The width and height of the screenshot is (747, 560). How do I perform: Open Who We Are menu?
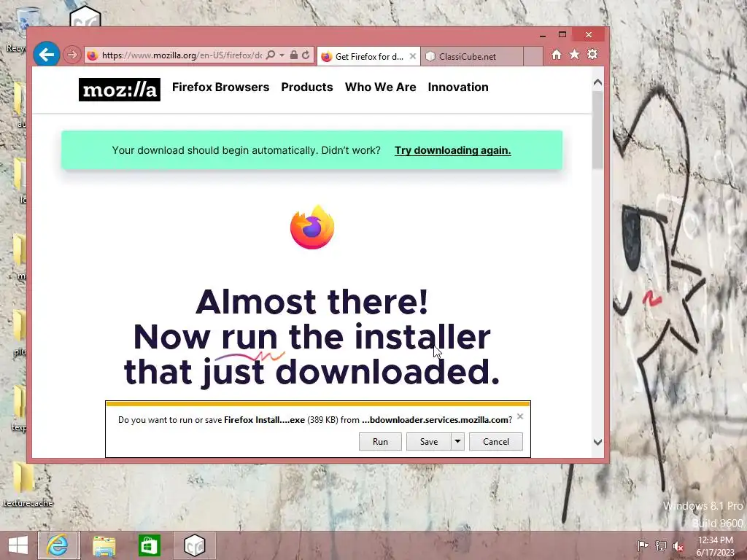pos(381,87)
